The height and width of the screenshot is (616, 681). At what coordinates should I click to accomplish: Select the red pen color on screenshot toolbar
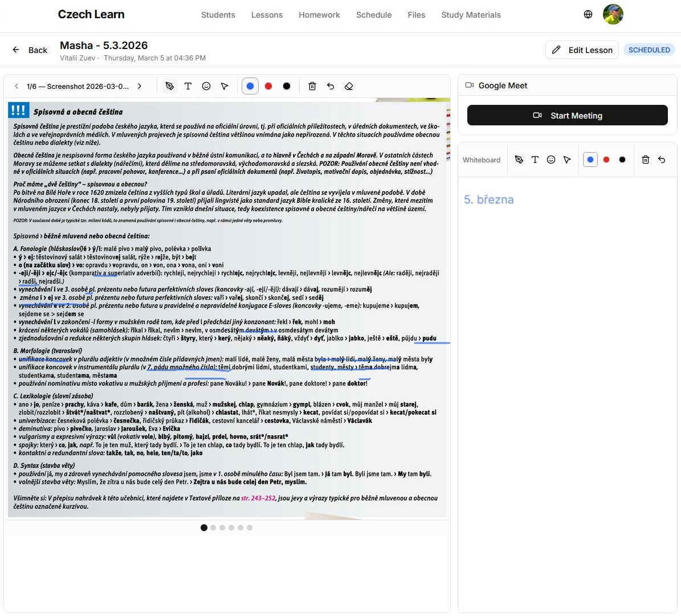268,85
